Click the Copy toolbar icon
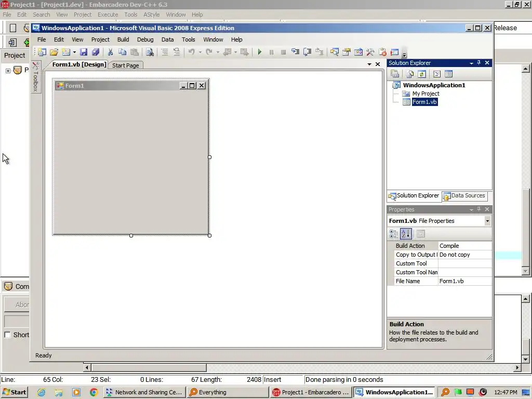532x399 pixels. 122,52
